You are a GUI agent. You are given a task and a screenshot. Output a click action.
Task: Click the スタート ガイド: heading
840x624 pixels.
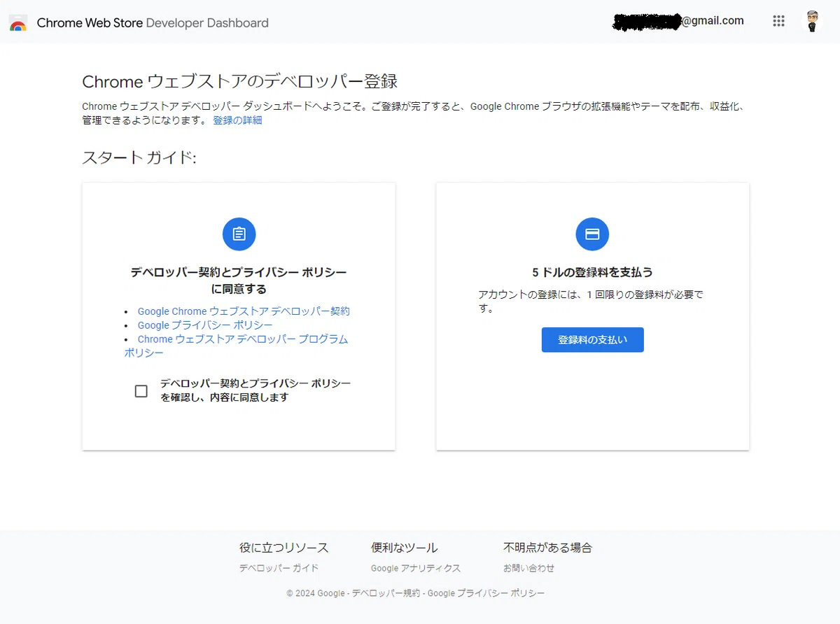(x=139, y=157)
